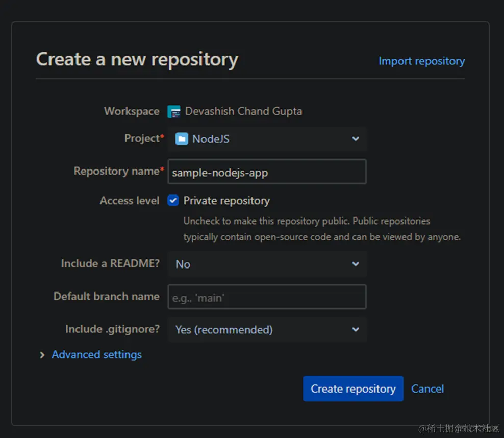Click the Default branch name input field
504x438 pixels.
[267, 297]
